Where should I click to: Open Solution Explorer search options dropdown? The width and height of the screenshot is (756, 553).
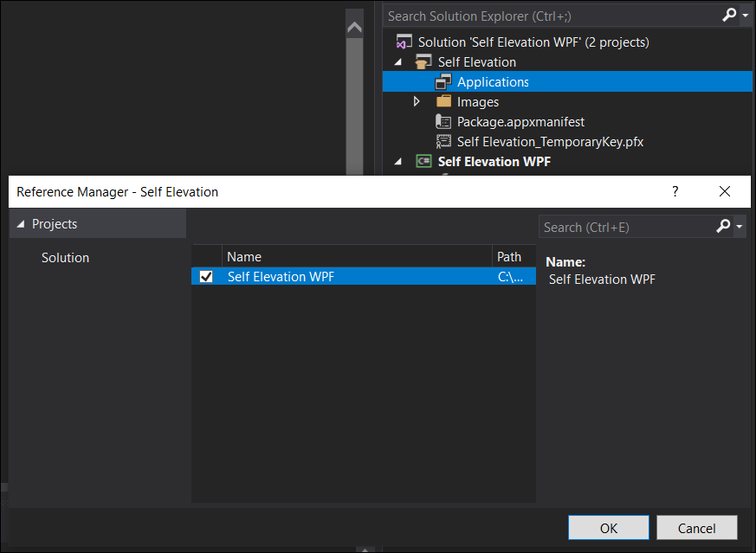tap(746, 16)
